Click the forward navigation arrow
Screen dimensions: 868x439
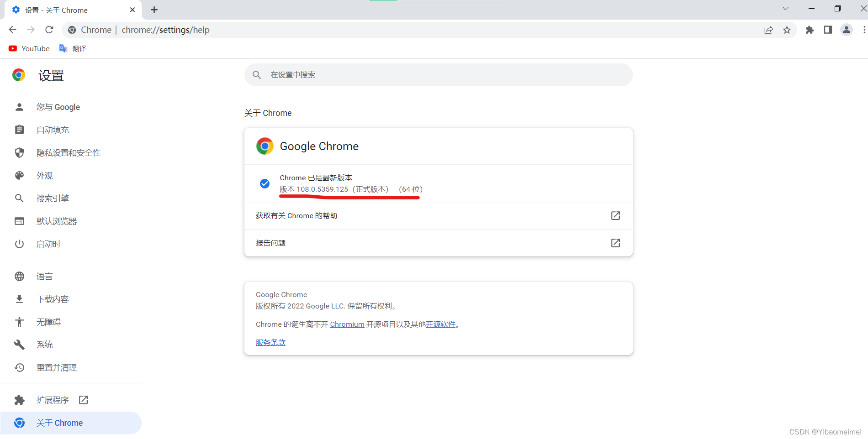pyautogui.click(x=31, y=30)
